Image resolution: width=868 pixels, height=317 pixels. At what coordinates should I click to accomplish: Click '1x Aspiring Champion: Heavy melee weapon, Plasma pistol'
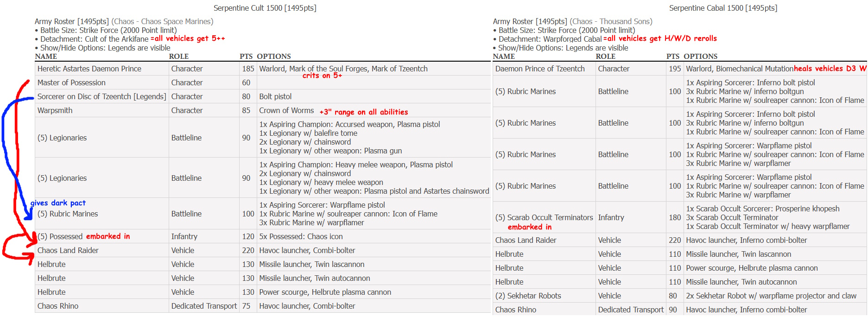(356, 165)
